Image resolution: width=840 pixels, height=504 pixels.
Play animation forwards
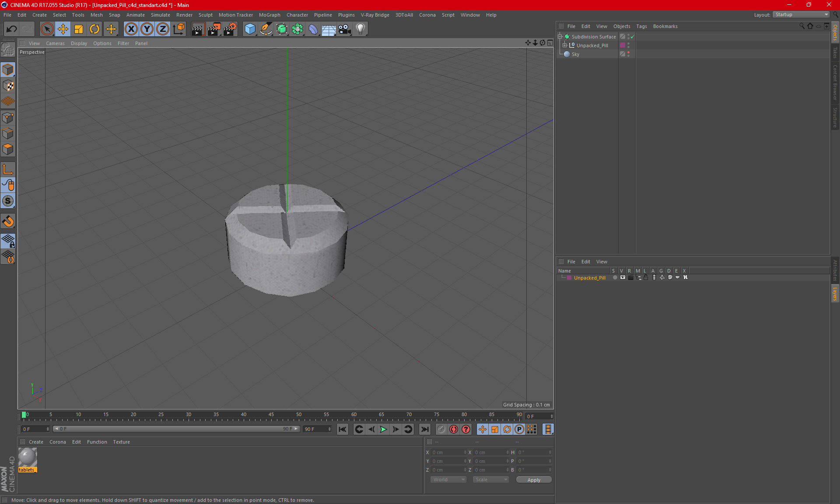[383, 429]
